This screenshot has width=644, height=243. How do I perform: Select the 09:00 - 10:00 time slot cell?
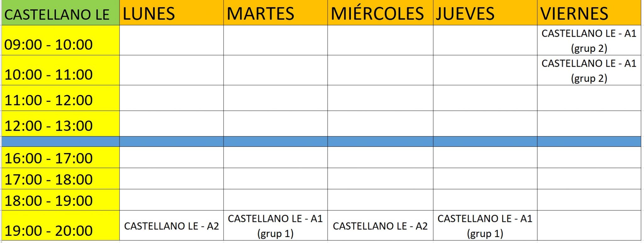[x=60, y=41]
